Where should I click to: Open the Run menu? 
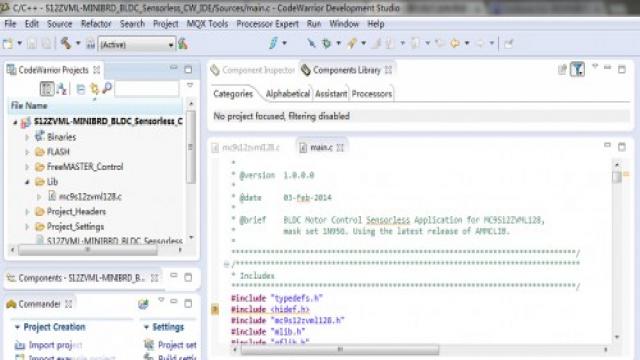pyautogui.click(x=314, y=24)
